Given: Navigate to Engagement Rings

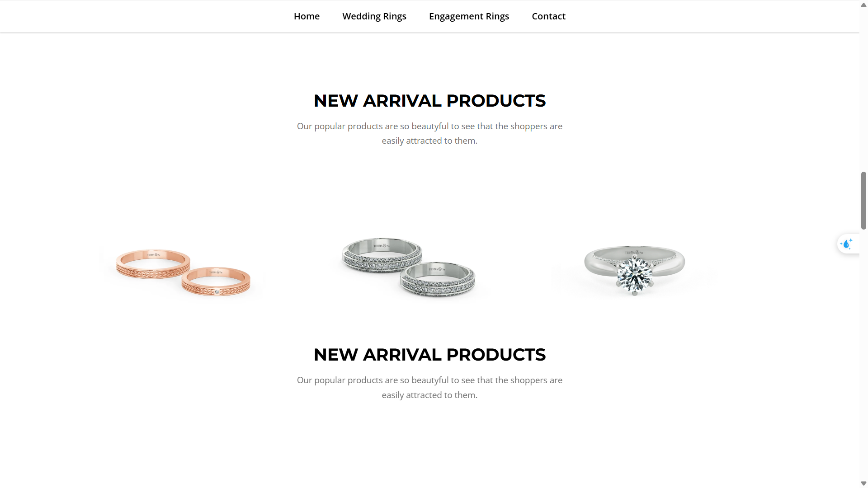Looking at the screenshot, I should tap(469, 16).
